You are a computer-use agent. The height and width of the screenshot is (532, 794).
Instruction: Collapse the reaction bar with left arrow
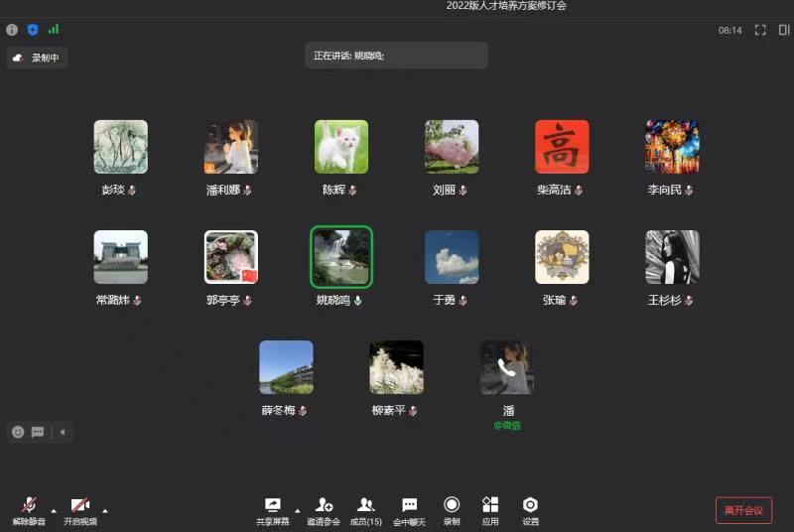coord(63,432)
